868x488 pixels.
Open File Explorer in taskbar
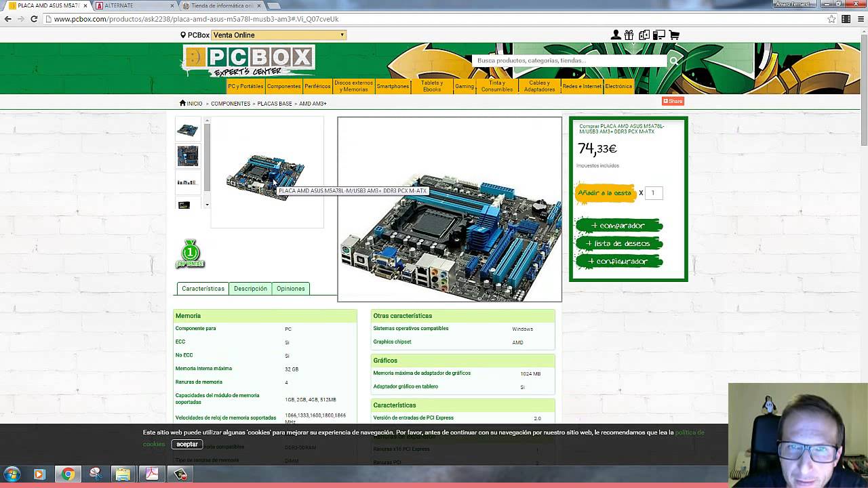point(123,474)
